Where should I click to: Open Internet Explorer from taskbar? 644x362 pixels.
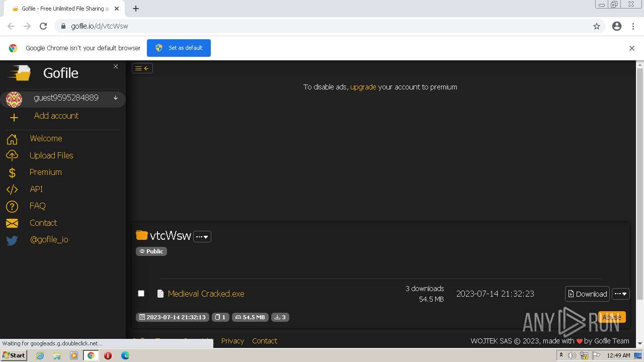pos(40,355)
